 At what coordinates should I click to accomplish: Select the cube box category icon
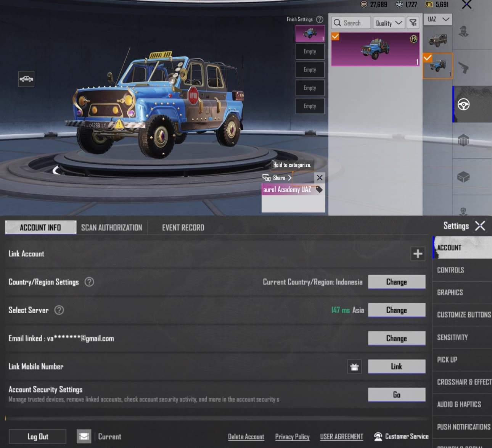(463, 177)
